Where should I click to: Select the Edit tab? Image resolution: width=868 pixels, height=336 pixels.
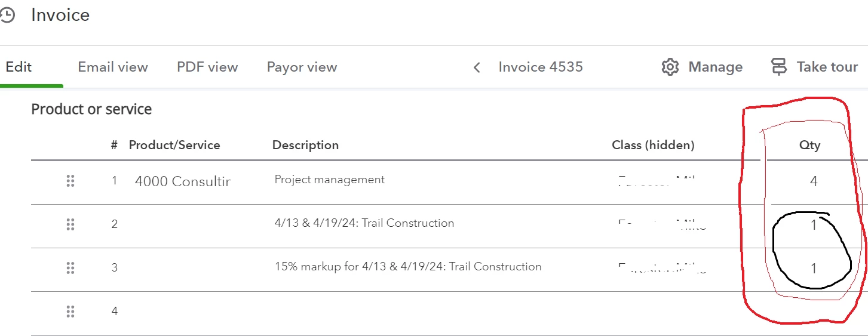pyautogui.click(x=19, y=67)
